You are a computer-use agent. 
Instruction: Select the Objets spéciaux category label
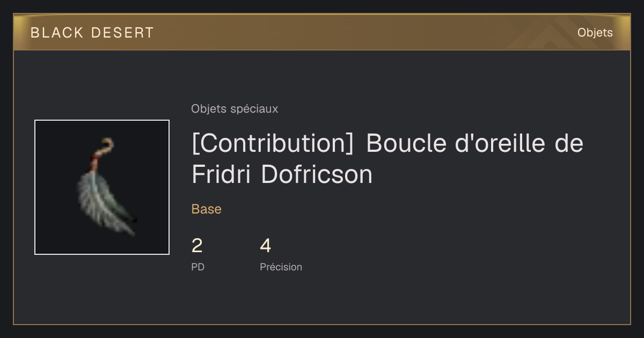[235, 109]
